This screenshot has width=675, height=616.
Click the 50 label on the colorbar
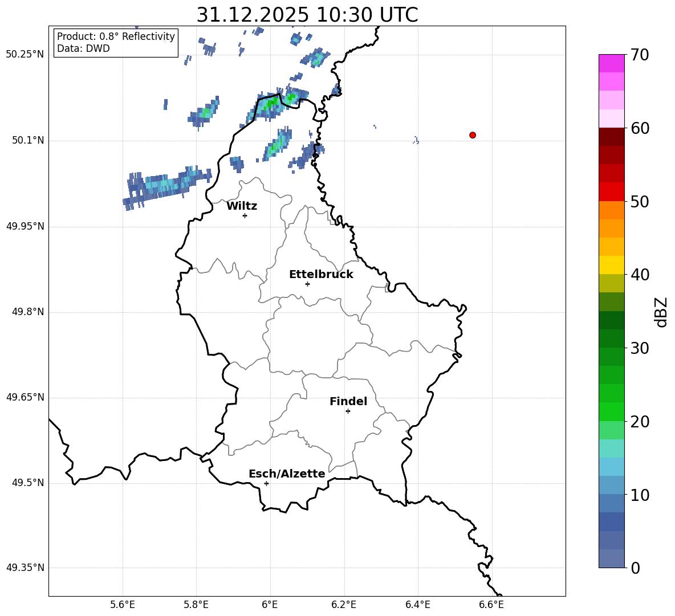tap(640, 201)
